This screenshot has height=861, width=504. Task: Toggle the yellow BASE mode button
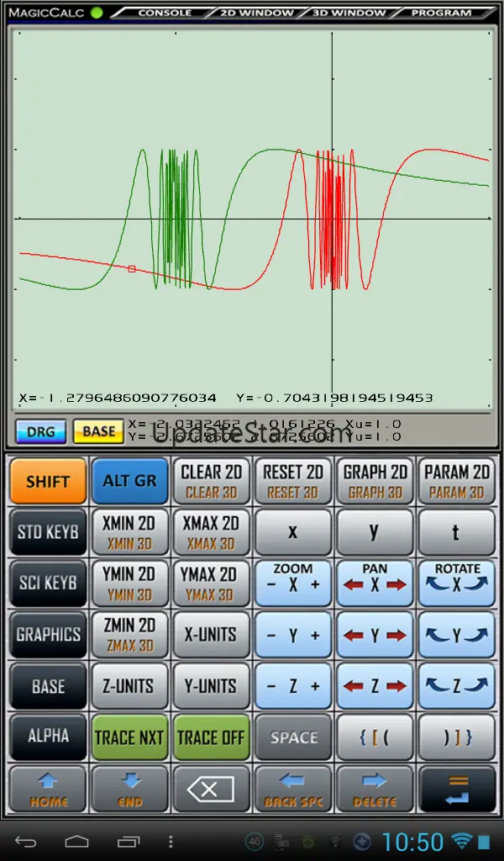99,431
